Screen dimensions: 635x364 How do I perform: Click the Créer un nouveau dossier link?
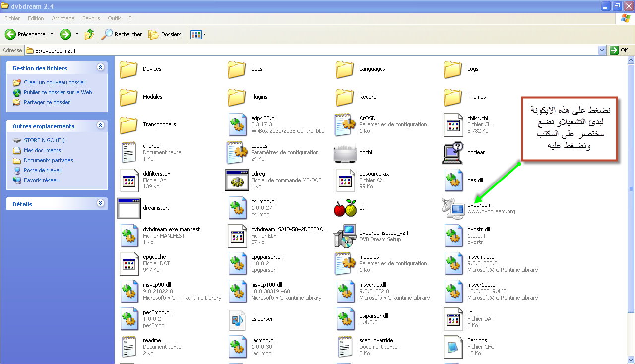[x=55, y=82]
